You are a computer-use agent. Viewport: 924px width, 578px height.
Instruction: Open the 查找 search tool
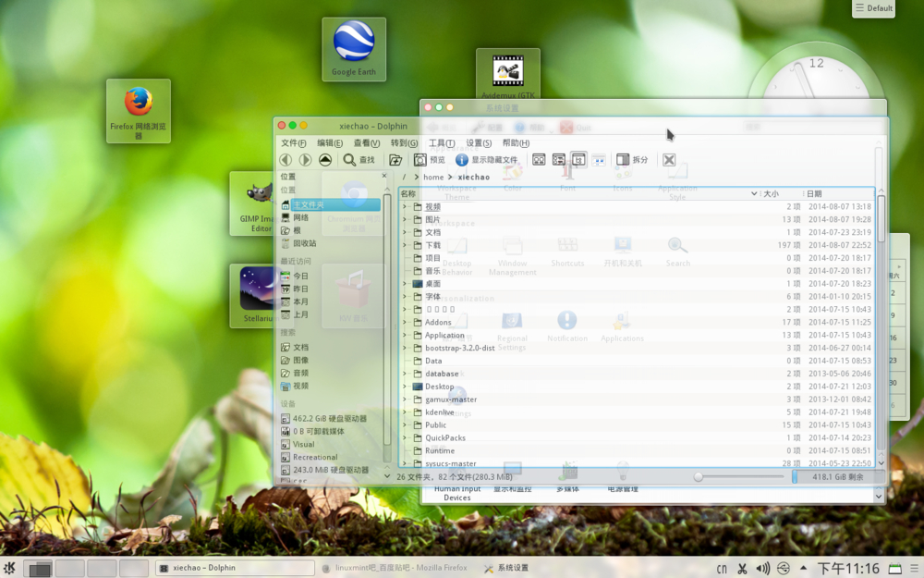[359, 160]
